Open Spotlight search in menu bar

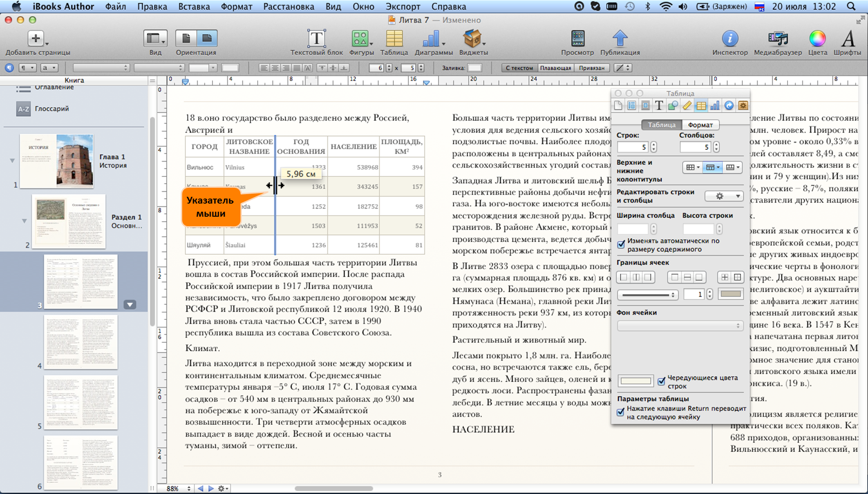coord(851,6)
